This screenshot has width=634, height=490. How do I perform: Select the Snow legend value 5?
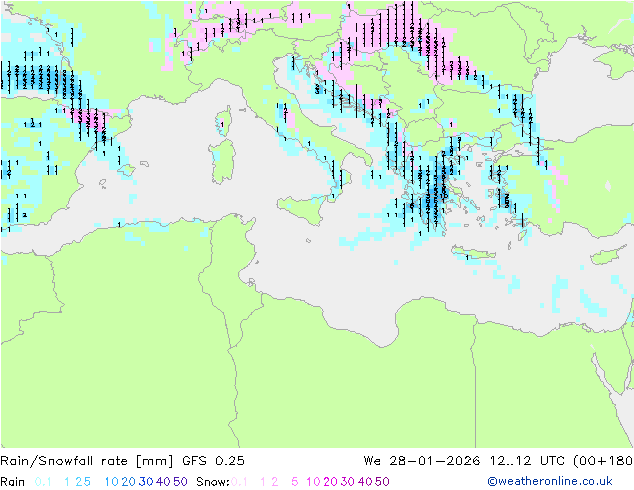(x=295, y=482)
